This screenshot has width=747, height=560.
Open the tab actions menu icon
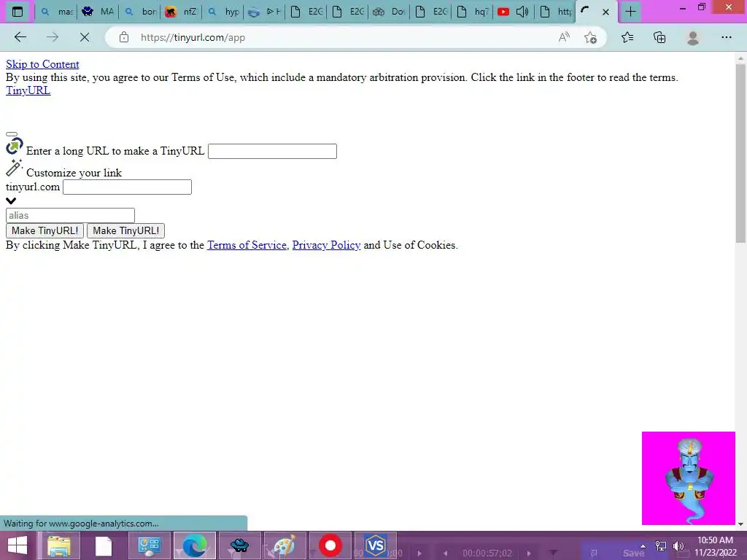tap(18, 12)
